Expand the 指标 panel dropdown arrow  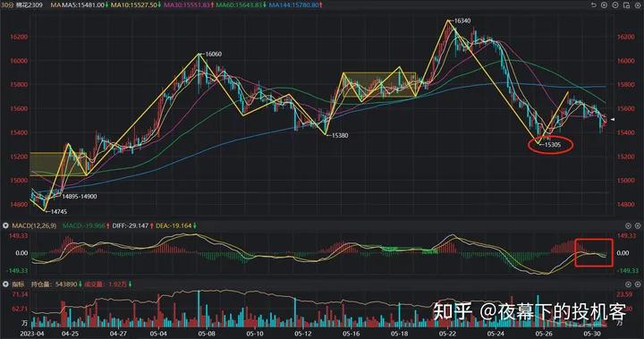5,284
